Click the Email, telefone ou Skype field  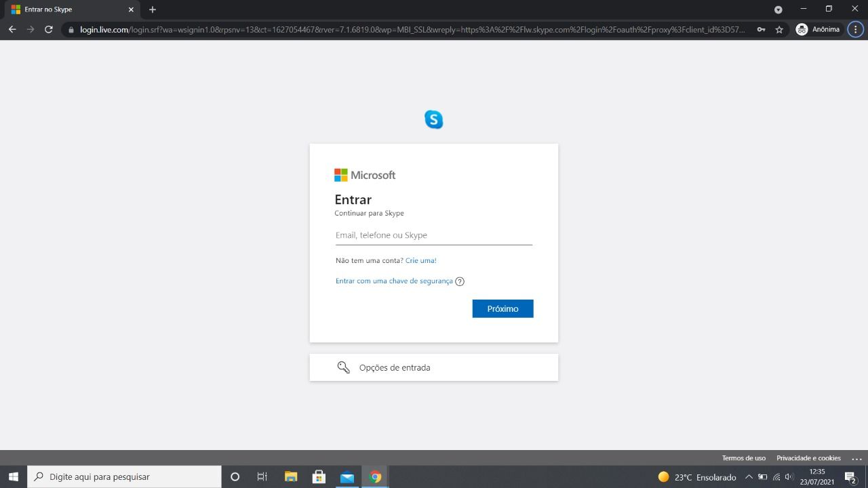[x=433, y=235]
